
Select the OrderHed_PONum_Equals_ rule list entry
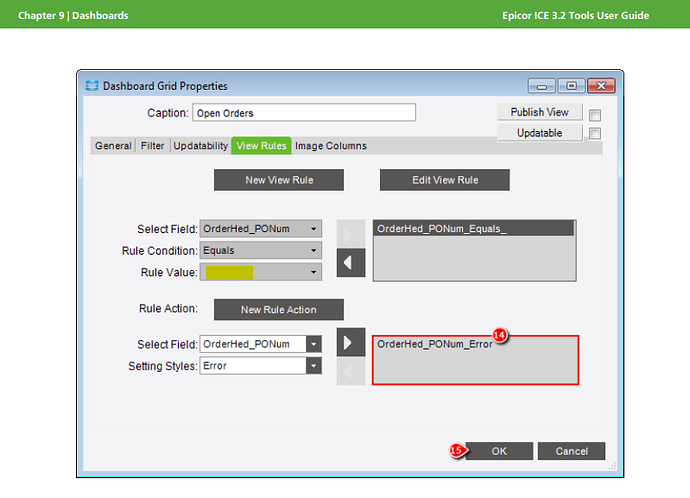pos(473,229)
